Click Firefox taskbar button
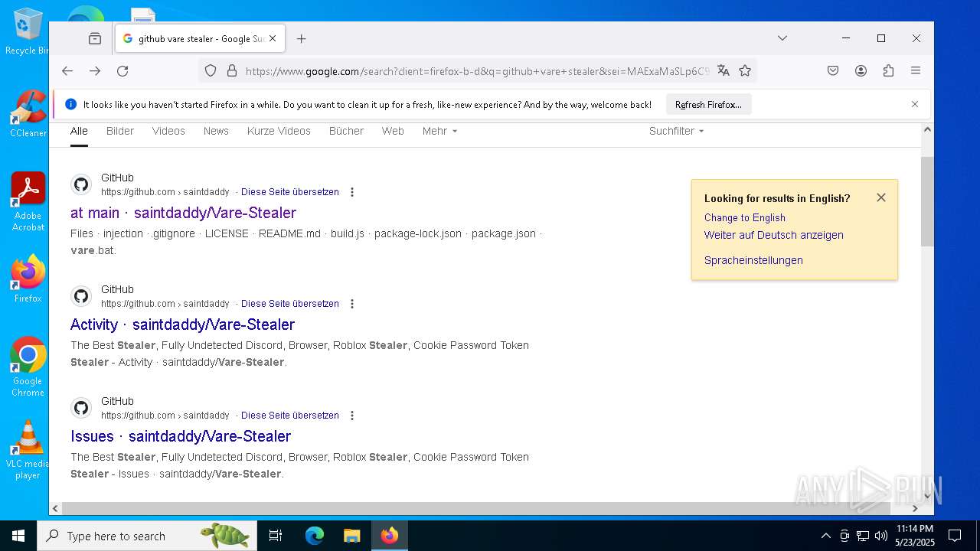Viewport: 980px width, 551px height. coord(390,536)
